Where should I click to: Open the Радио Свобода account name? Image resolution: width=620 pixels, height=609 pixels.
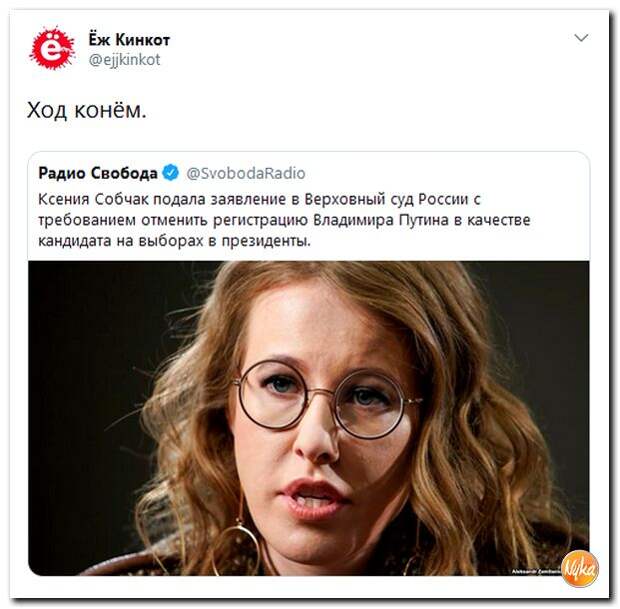click(x=98, y=173)
